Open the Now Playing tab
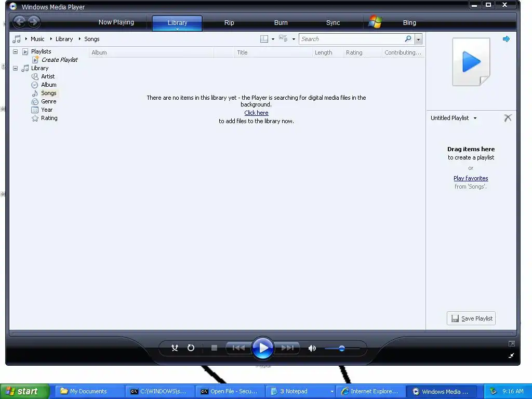The width and height of the screenshot is (532, 399). click(116, 22)
